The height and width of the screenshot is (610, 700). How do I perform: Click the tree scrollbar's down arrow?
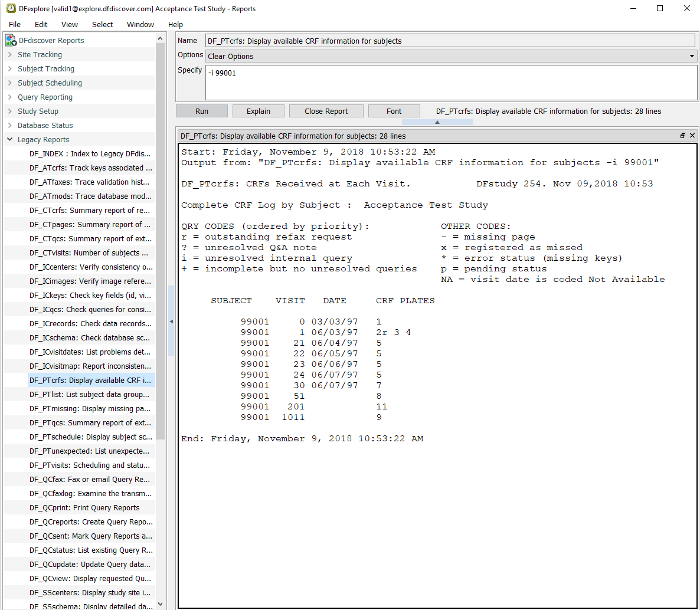click(161, 604)
